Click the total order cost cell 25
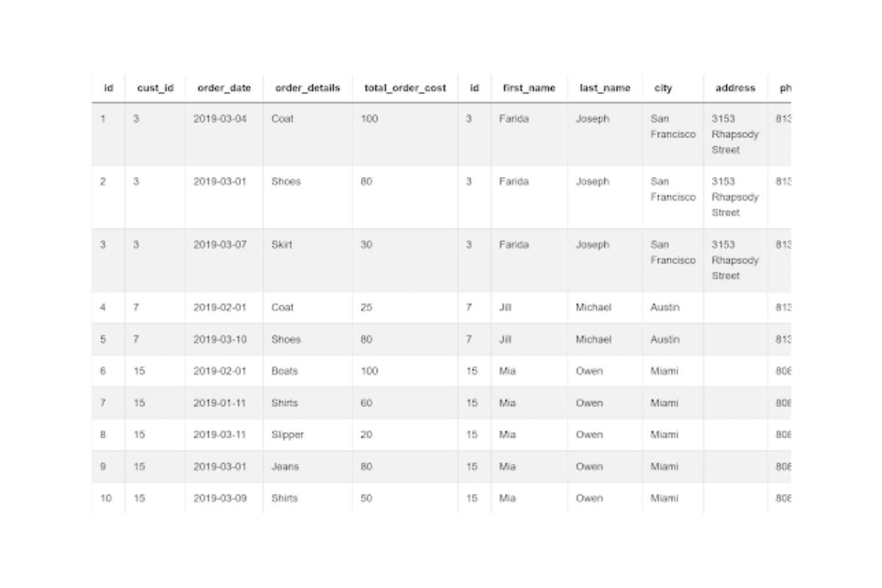Image resolution: width=882 pixels, height=588 pixels. [x=366, y=308]
